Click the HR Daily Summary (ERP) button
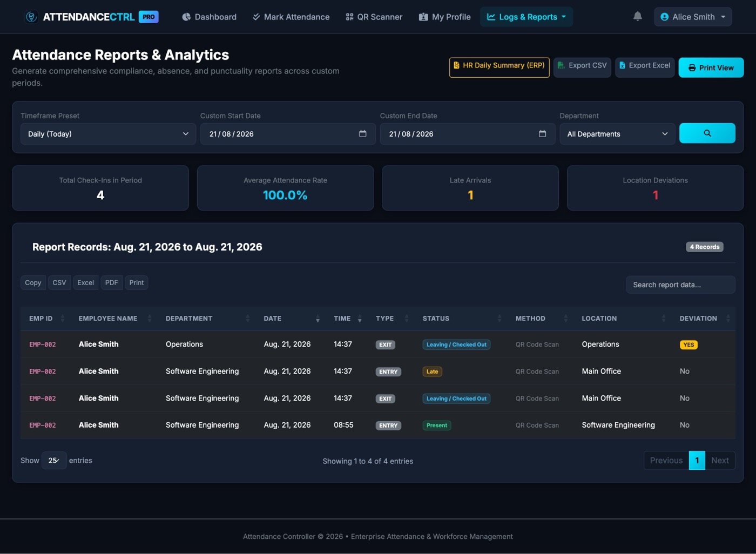Image resolution: width=756 pixels, height=554 pixels. [499, 67]
